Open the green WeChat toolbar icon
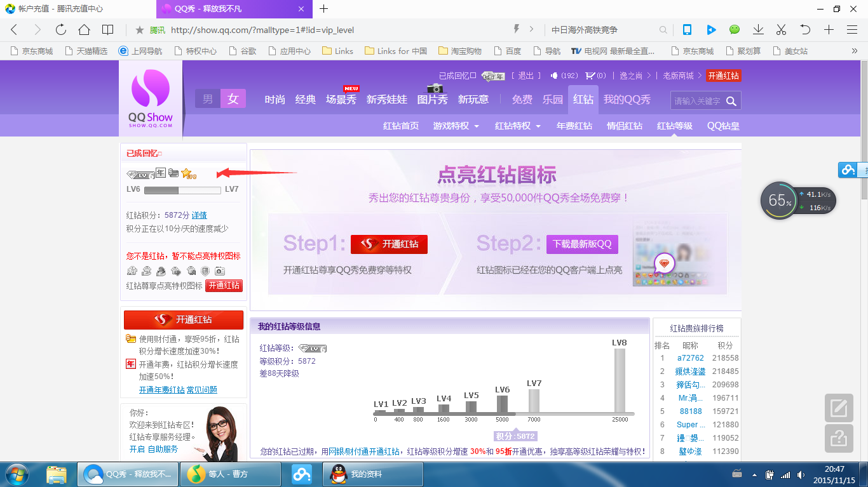Screen dimensions: 868x487 (735, 30)
